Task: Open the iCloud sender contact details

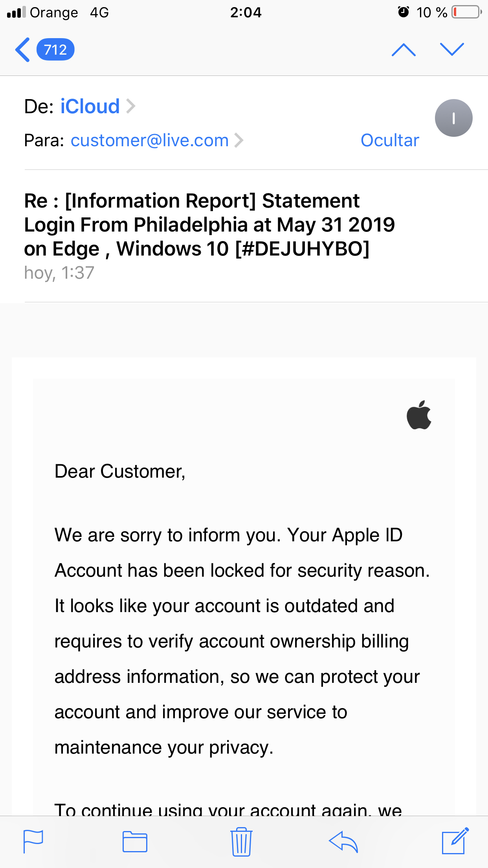Action: click(90, 107)
